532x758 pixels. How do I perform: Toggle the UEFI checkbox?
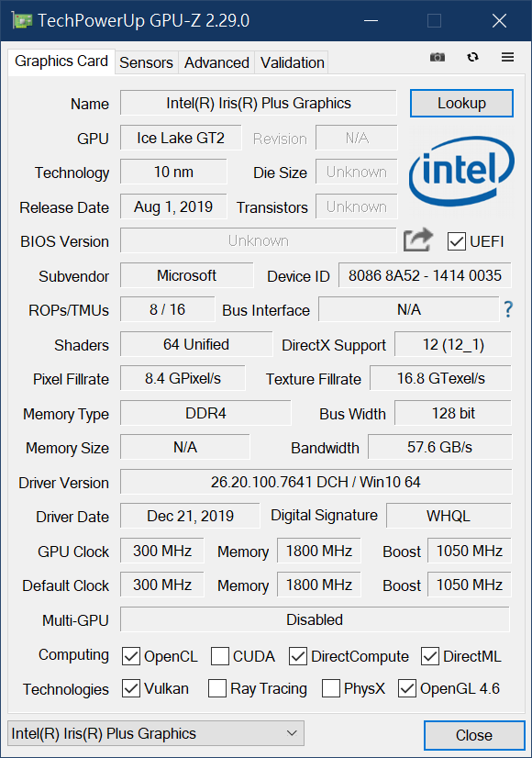pos(456,241)
